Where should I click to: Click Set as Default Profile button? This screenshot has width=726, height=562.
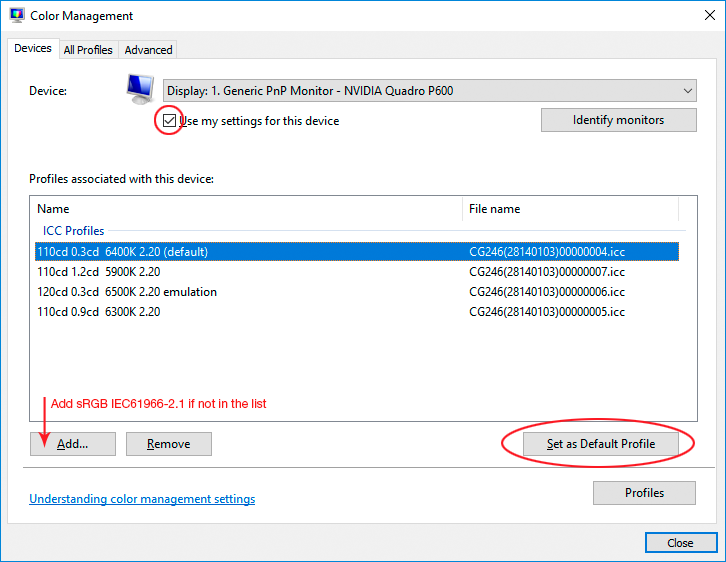pyautogui.click(x=600, y=444)
